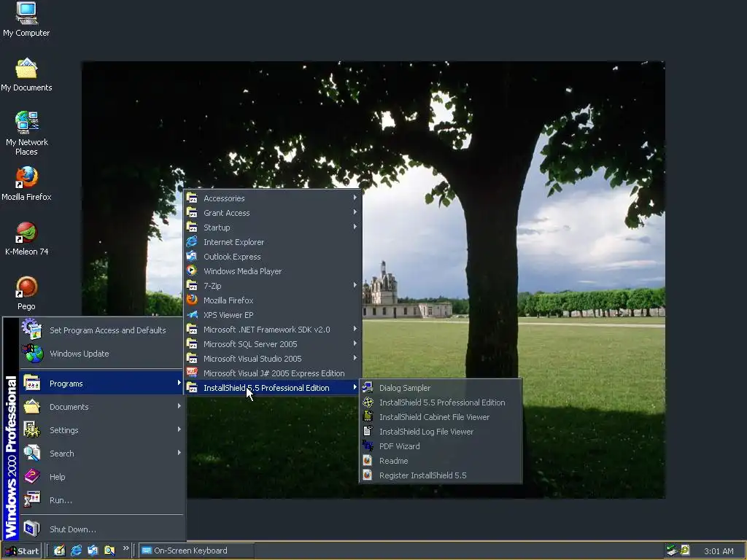This screenshot has width=747, height=560.
Task: Open the My Computer desktop icon
Action: 26,19
